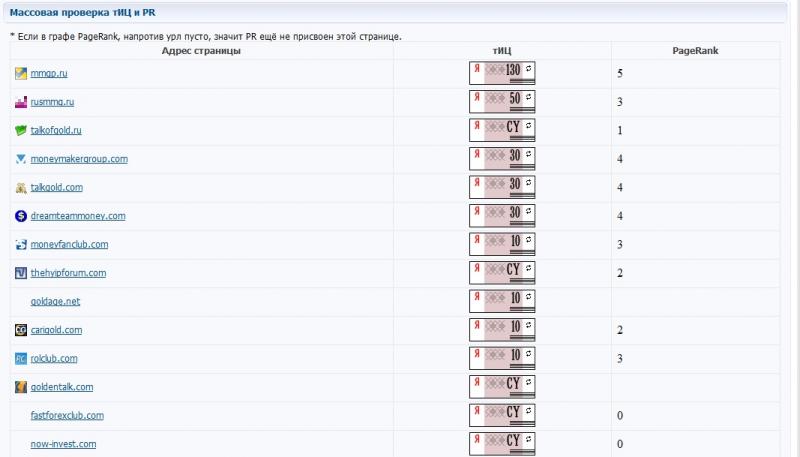Click the blue dollar dreamteammoney.com favicon
Image resolution: width=800 pixels, height=457 pixels.
pos(21,216)
